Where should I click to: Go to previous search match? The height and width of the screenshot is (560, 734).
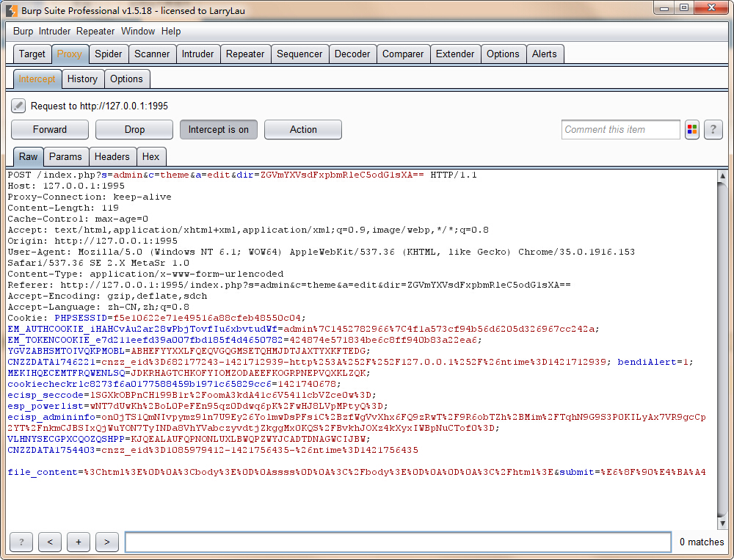[x=50, y=542]
